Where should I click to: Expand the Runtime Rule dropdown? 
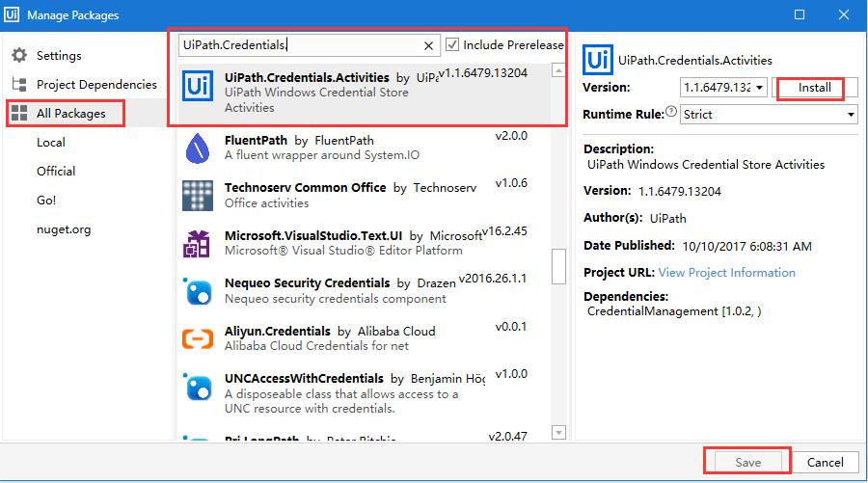tap(851, 115)
